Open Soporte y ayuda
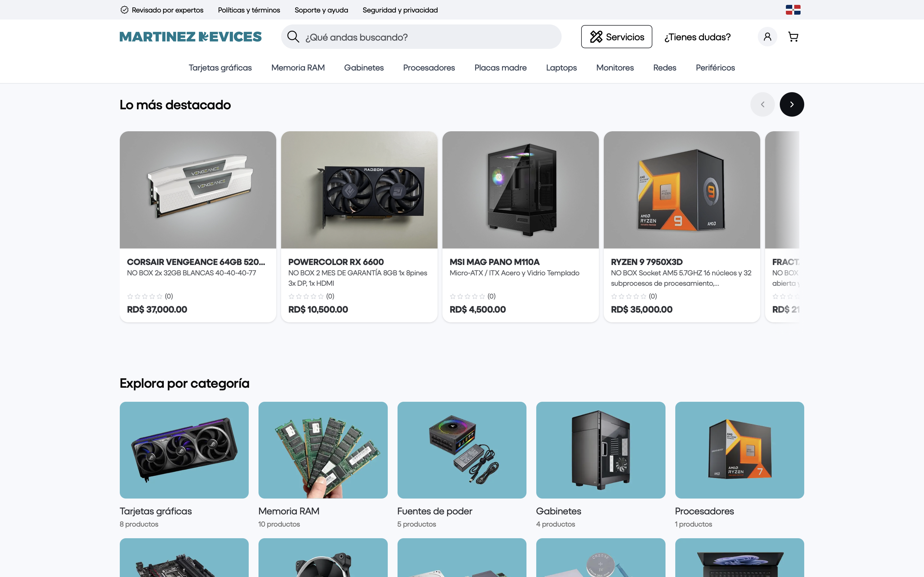924x577 pixels. [321, 10]
